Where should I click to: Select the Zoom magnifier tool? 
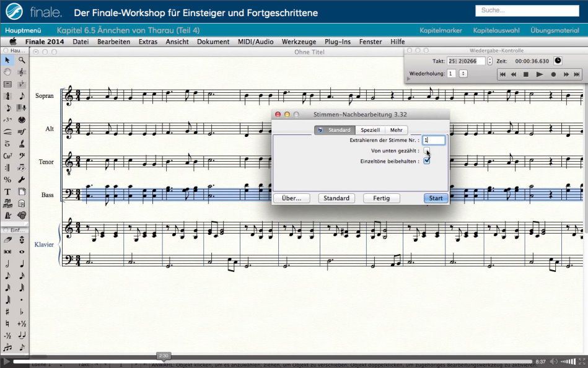point(22,60)
